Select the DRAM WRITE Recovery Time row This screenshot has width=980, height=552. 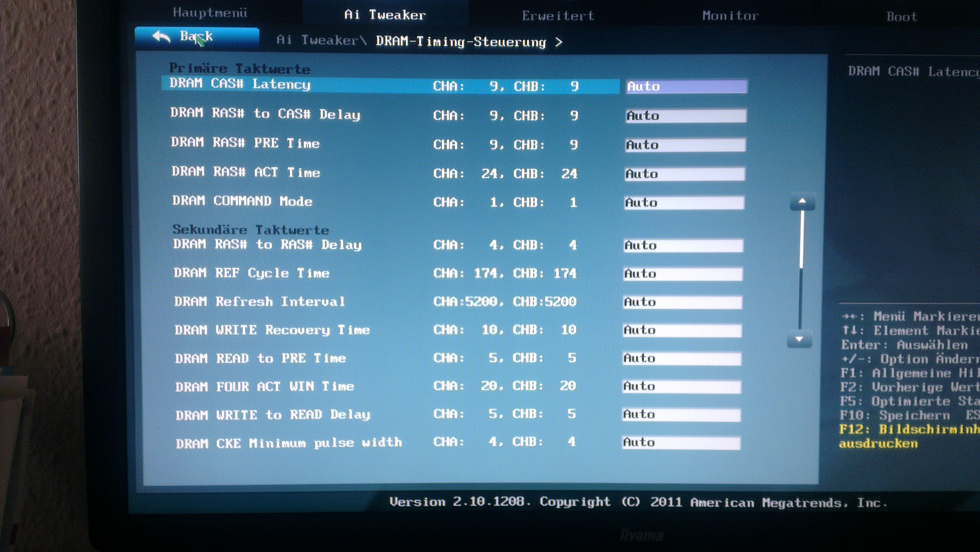pyautogui.click(x=272, y=330)
